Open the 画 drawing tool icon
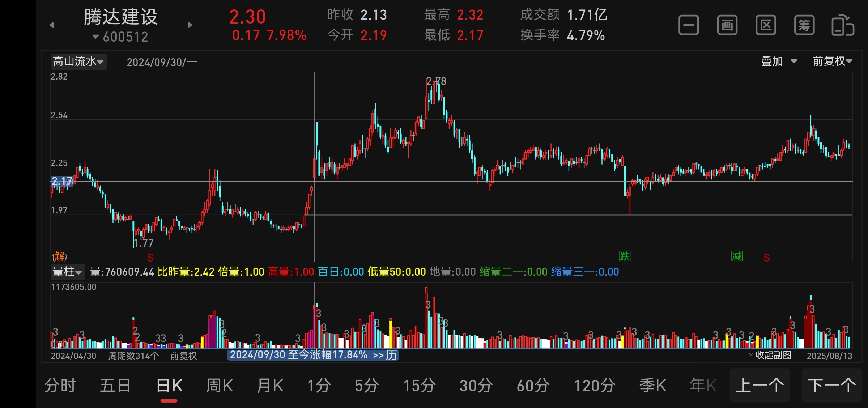868x408 pixels. [x=727, y=25]
